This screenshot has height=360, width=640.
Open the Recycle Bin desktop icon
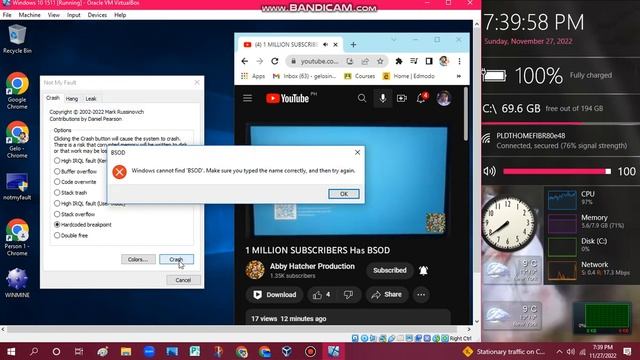coord(17,39)
